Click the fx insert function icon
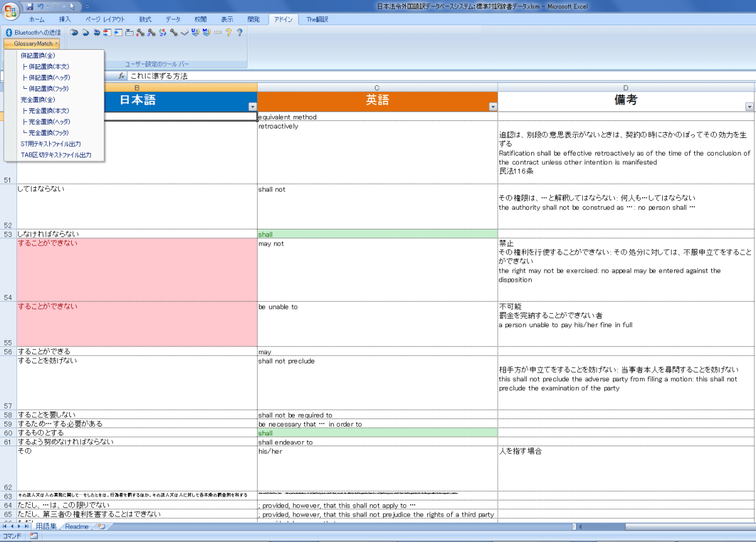Screen dimensions: 756x542 [x=122, y=76]
